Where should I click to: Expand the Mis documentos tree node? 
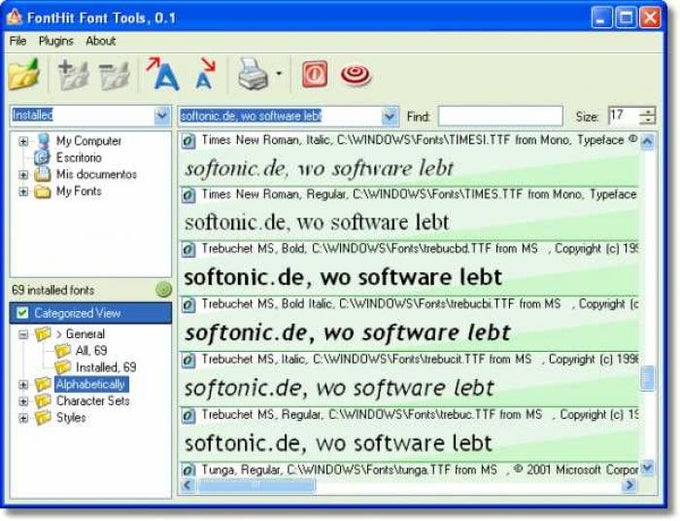[23, 174]
